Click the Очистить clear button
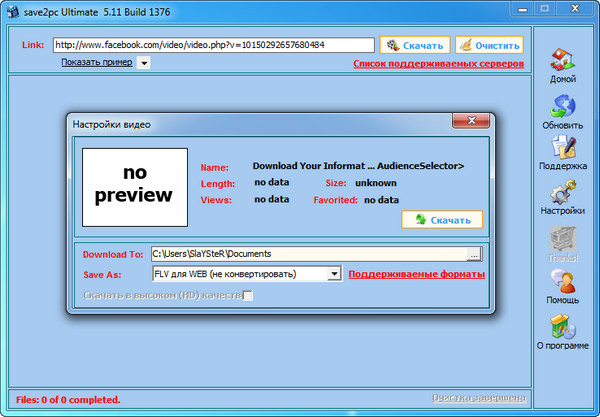 (x=489, y=46)
